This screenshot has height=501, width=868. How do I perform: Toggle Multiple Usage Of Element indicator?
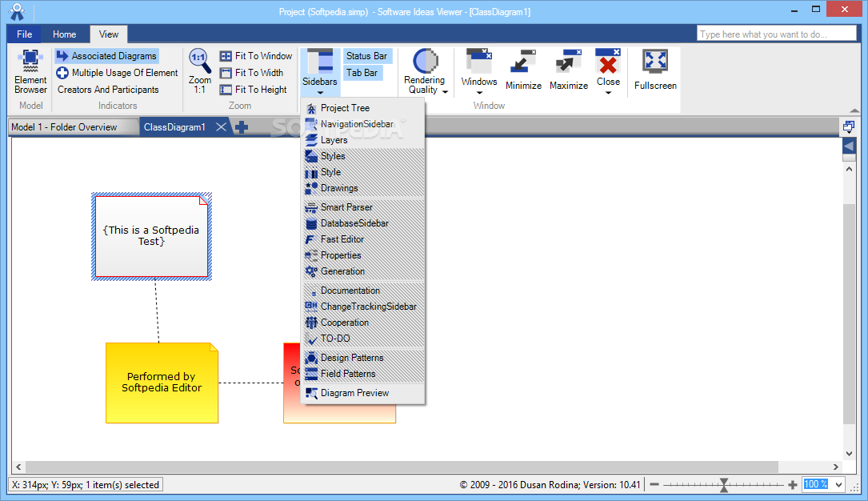[x=118, y=73]
